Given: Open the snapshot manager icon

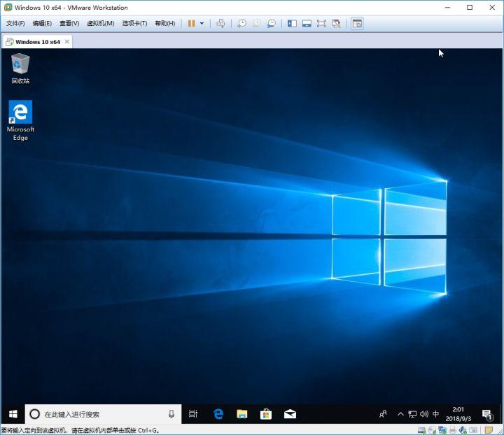Looking at the screenshot, I should click(272, 24).
